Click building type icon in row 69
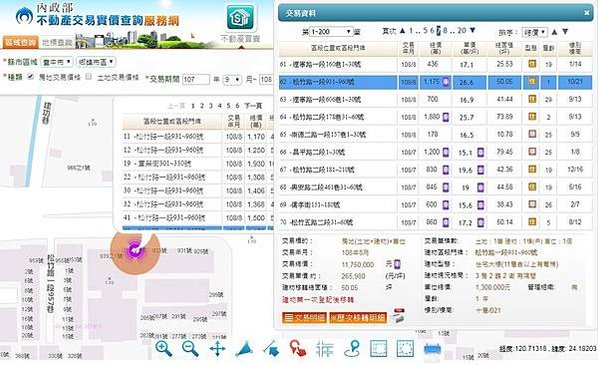 [532, 204]
